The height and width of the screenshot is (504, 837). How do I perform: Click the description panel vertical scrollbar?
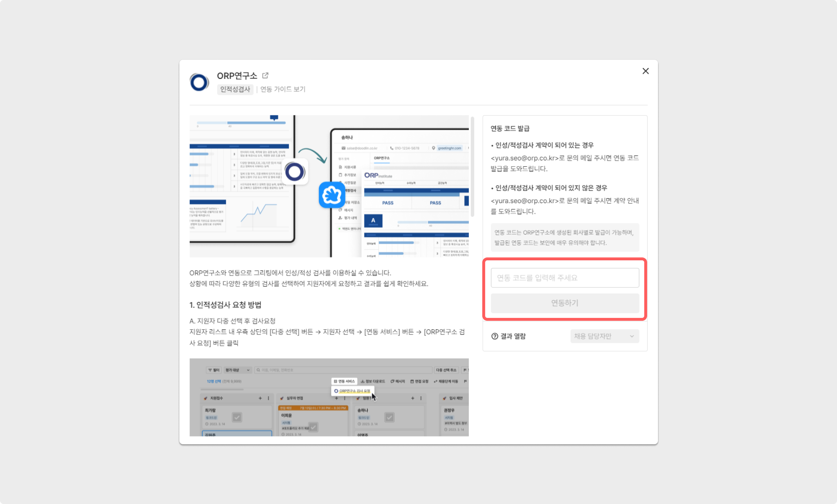pos(472,167)
